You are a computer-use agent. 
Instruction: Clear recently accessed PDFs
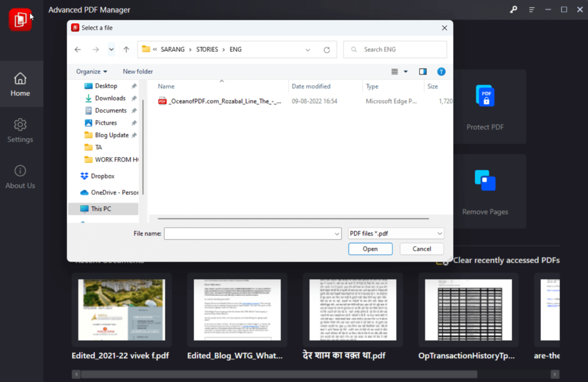(x=498, y=260)
